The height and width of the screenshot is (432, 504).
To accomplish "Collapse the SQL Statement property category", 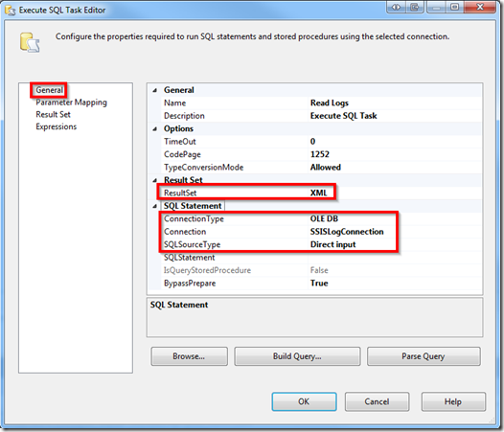I will 155,206.
